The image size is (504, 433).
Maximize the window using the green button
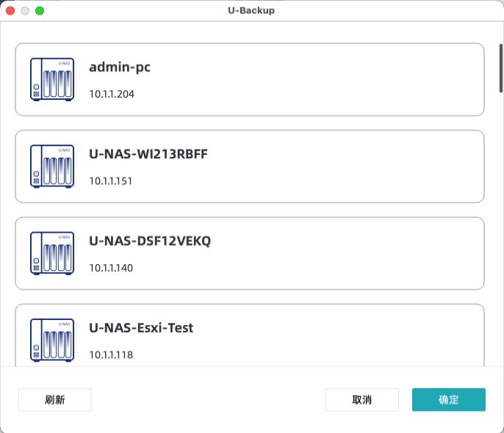coord(40,11)
